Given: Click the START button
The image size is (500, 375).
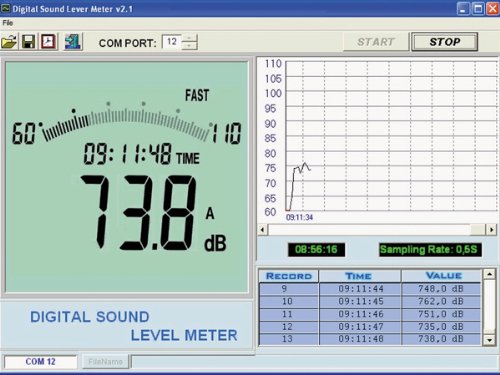Looking at the screenshot, I should 376,42.
